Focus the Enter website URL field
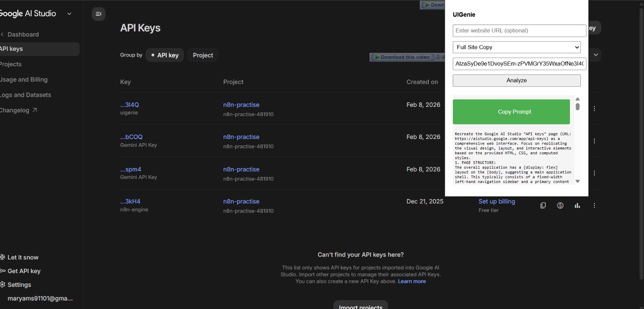This screenshot has width=644, height=309. point(519,31)
